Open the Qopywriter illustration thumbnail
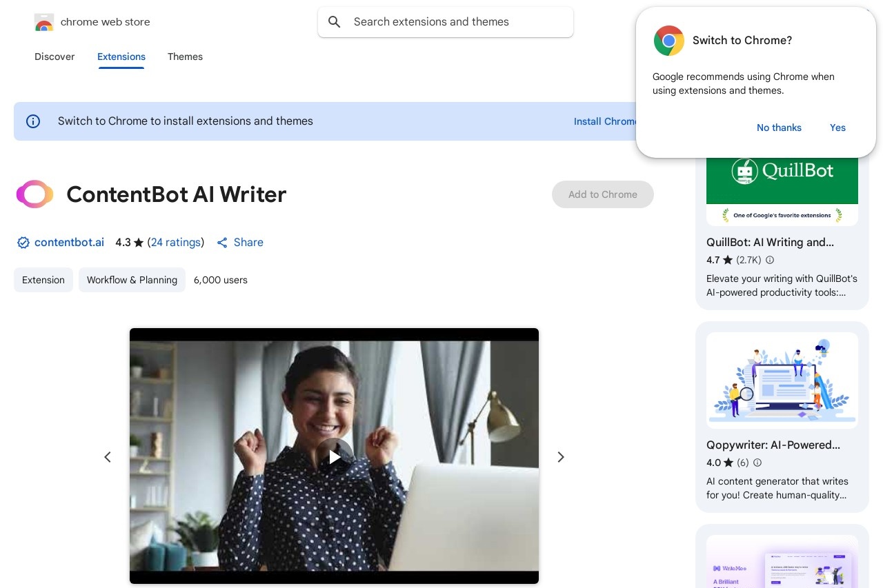Screen dimensions: 883x588 (782, 381)
